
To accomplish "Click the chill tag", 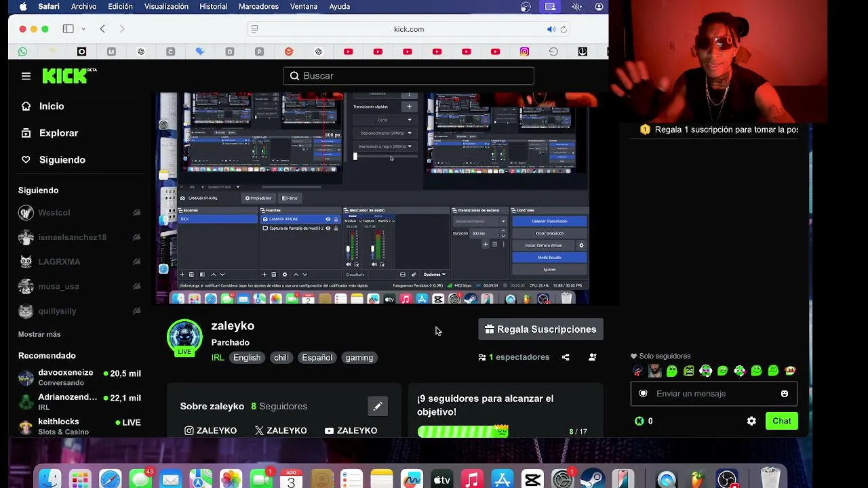I will (281, 358).
